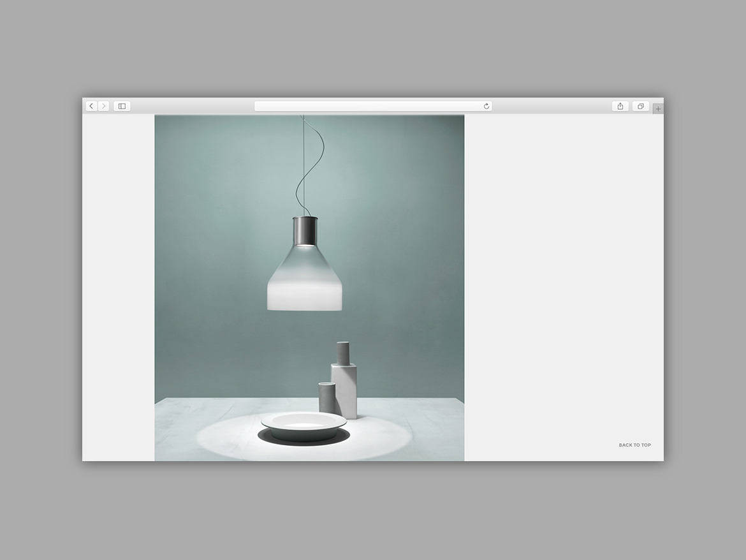Open the Share menu in the toolbar
The image size is (746, 560).
pos(620,106)
